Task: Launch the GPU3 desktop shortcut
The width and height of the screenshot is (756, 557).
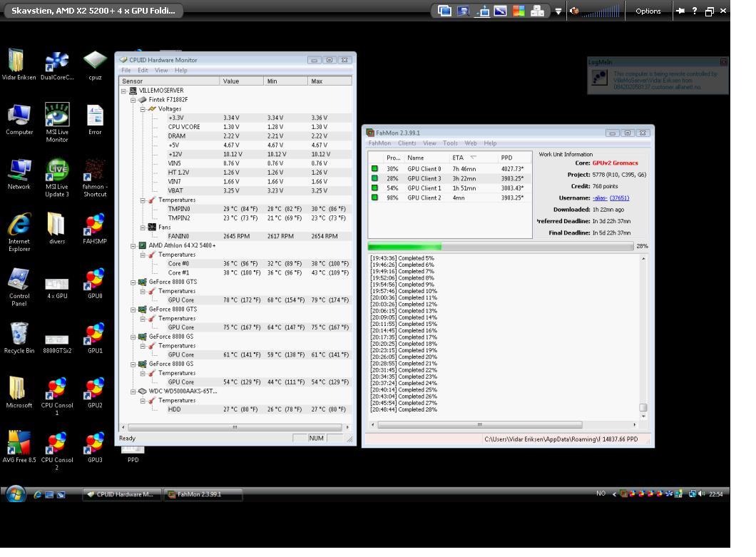Action: (x=95, y=448)
